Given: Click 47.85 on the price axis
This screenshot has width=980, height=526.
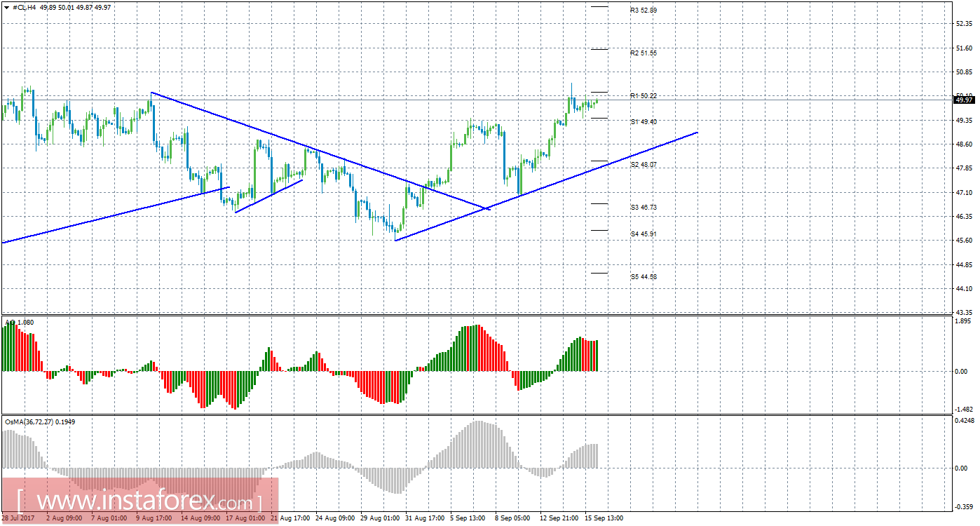Looking at the screenshot, I should coord(965,168).
